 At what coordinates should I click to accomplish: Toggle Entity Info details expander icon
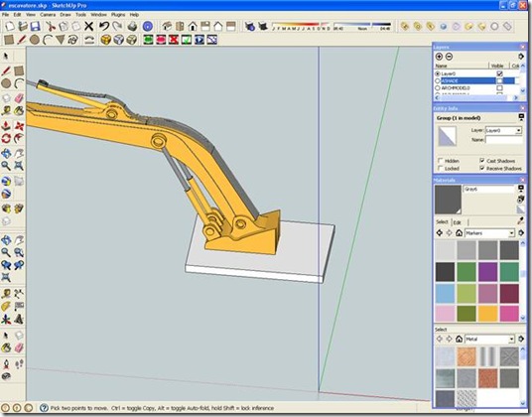(521, 117)
